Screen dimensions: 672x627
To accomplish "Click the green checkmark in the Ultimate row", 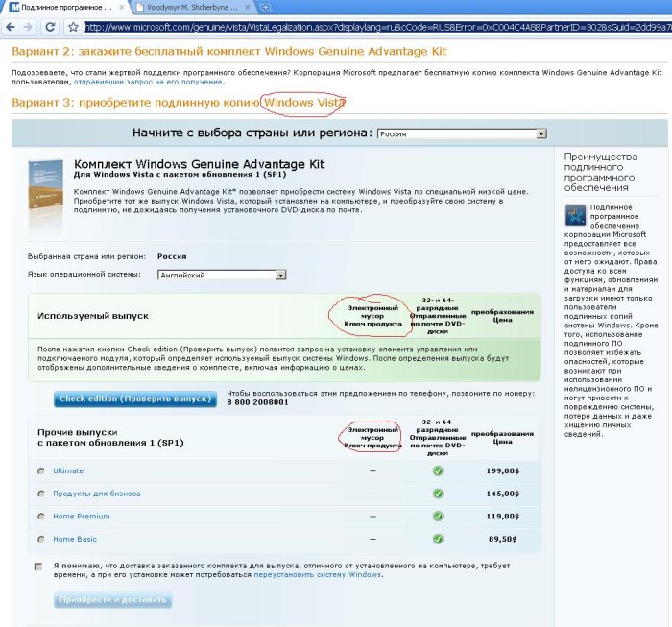I will click(x=438, y=471).
